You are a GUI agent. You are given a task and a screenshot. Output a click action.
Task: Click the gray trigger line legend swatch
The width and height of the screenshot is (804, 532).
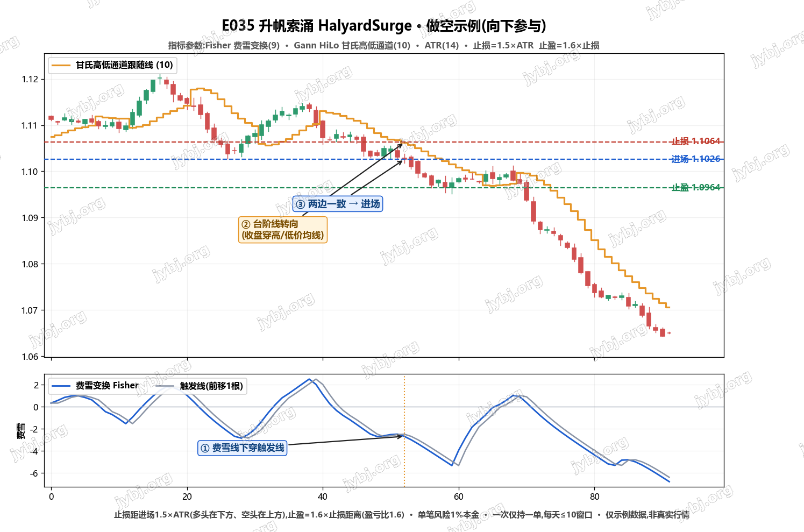tap(165, 386)
